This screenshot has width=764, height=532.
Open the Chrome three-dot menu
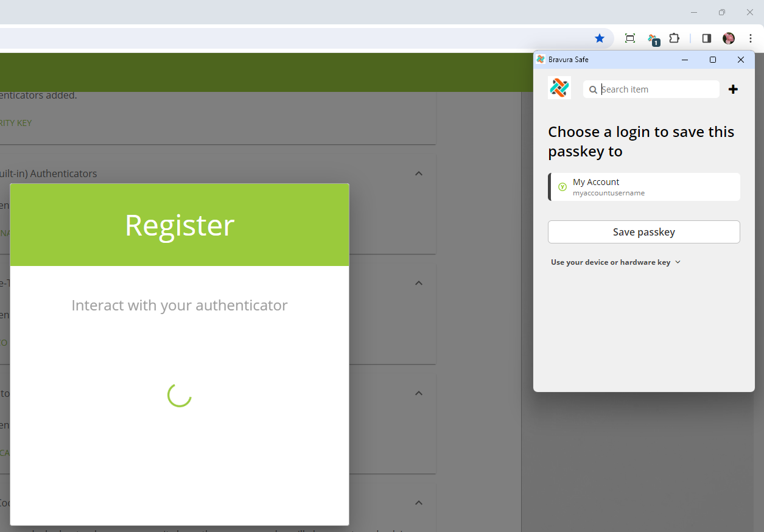click(x=751, y=38)
